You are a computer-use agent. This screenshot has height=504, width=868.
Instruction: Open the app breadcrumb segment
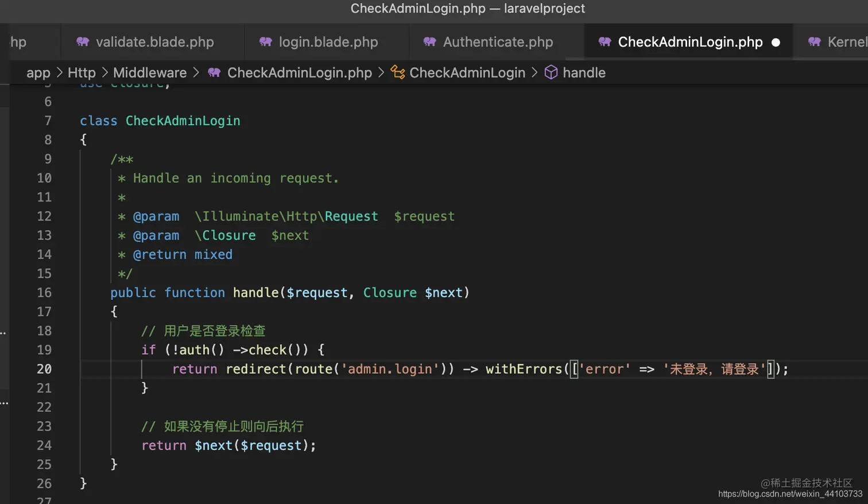pyautogui.click(x=38, y=73)
